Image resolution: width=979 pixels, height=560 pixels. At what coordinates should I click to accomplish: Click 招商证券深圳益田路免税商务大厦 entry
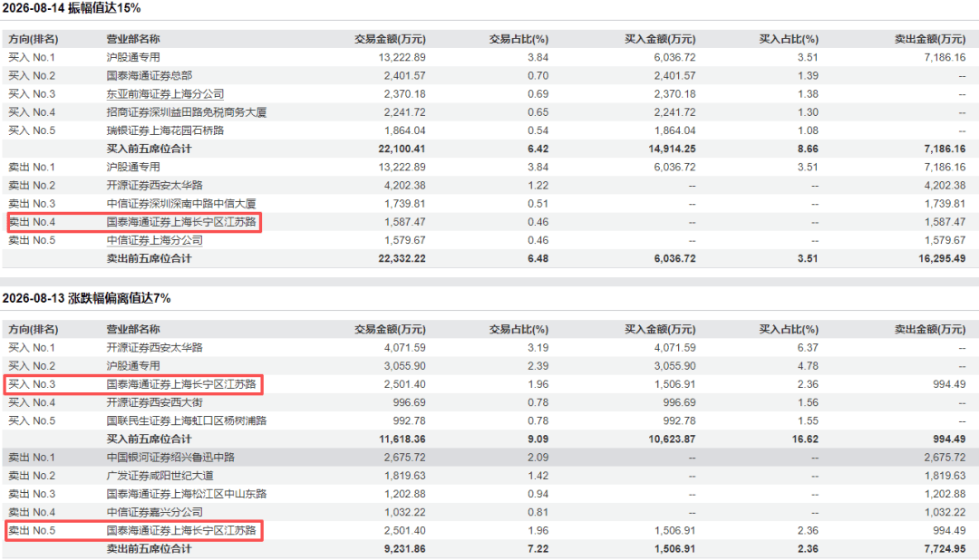tap(186, 112)
